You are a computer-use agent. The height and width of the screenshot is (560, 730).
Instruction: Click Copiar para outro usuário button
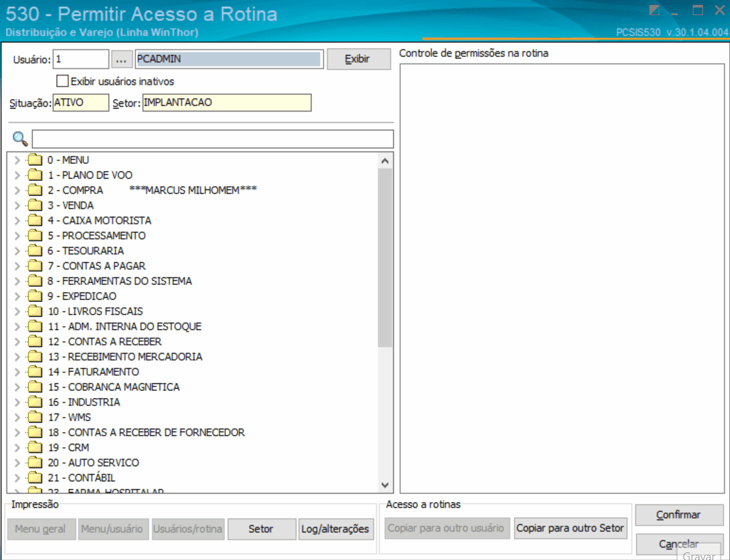(446, 528)
